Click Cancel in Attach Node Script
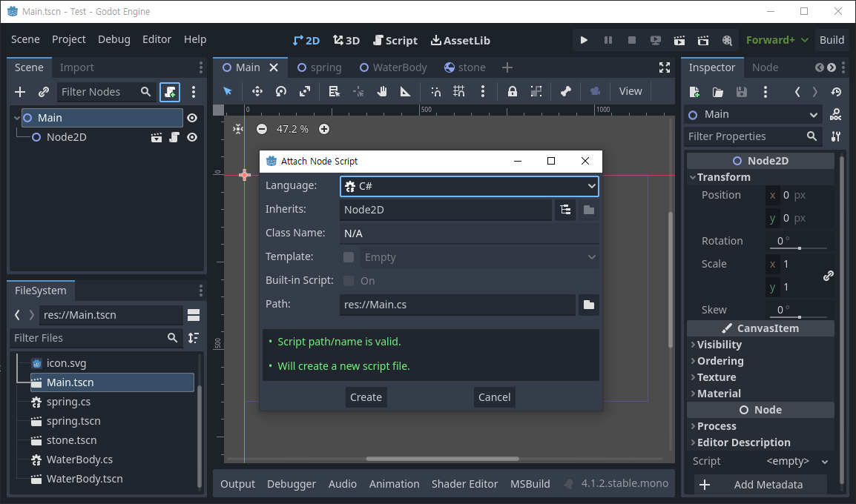The image size is (856, 504). [494, 397]
